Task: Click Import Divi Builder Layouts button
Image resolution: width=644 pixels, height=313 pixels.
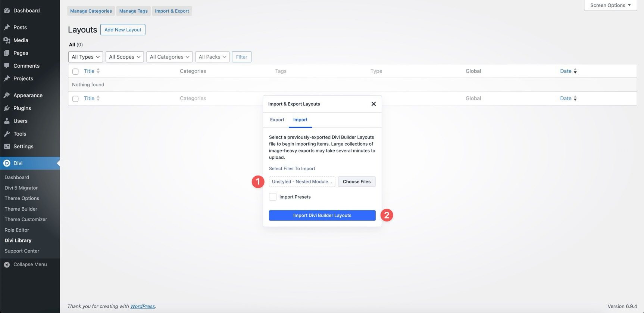Action: coord(322,216)
